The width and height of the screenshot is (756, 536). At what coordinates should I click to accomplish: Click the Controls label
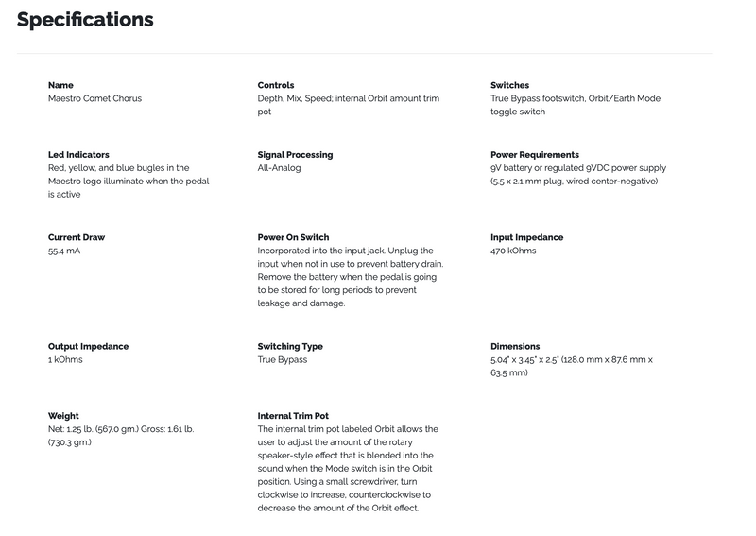pos(276,85)
